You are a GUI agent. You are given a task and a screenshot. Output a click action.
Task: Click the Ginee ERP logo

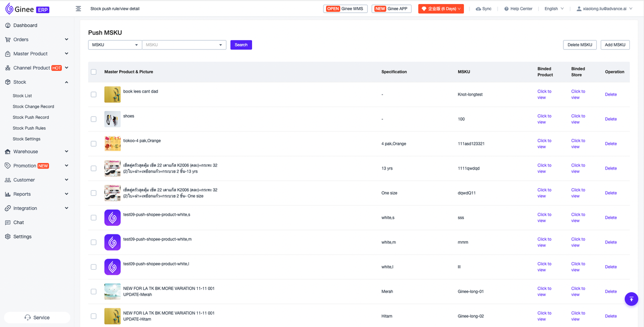click(x=27, y=9)
